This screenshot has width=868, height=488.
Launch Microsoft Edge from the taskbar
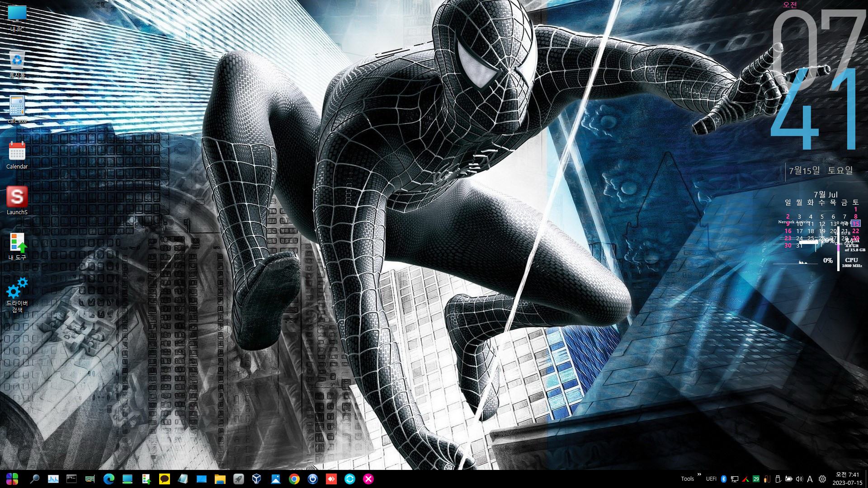pos(109,479)
